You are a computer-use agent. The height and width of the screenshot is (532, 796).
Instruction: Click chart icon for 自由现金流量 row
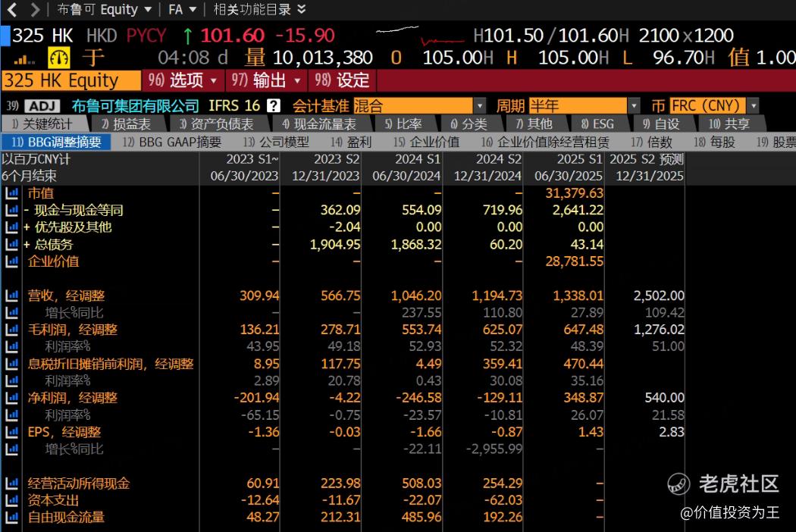tap(11, 518)
